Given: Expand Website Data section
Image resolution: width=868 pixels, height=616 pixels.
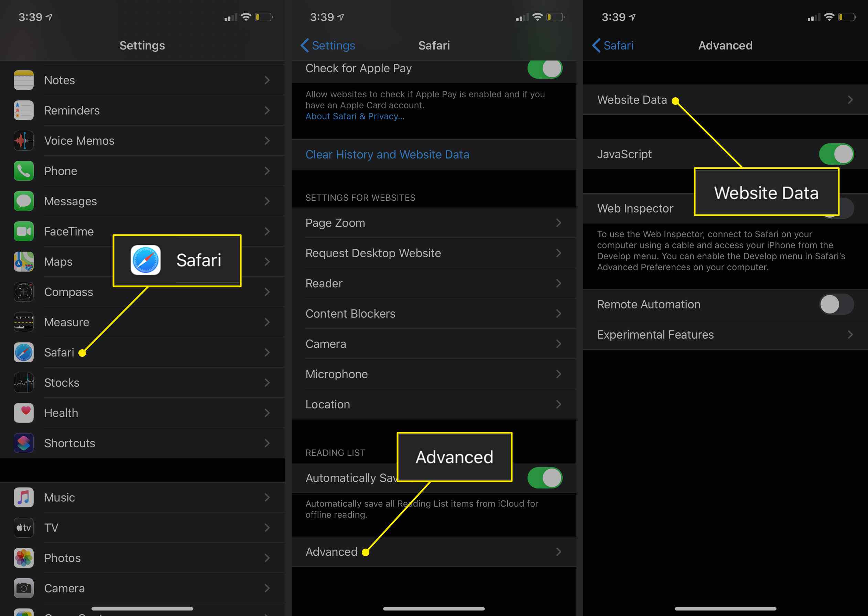Looking at the screenshot, I should 723,100.
